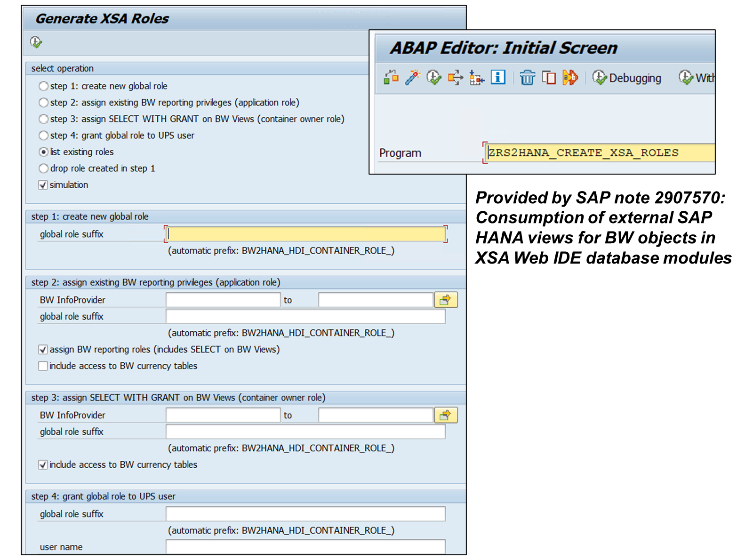Toggle step 3 include access to currency tables
Viewport: 753px width, 560px height.
coord(43,465)
